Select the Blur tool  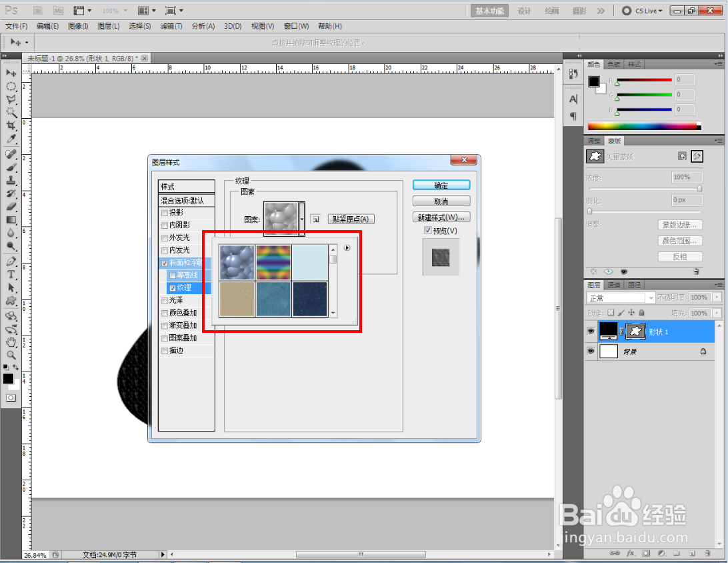(x=11, y=233)
